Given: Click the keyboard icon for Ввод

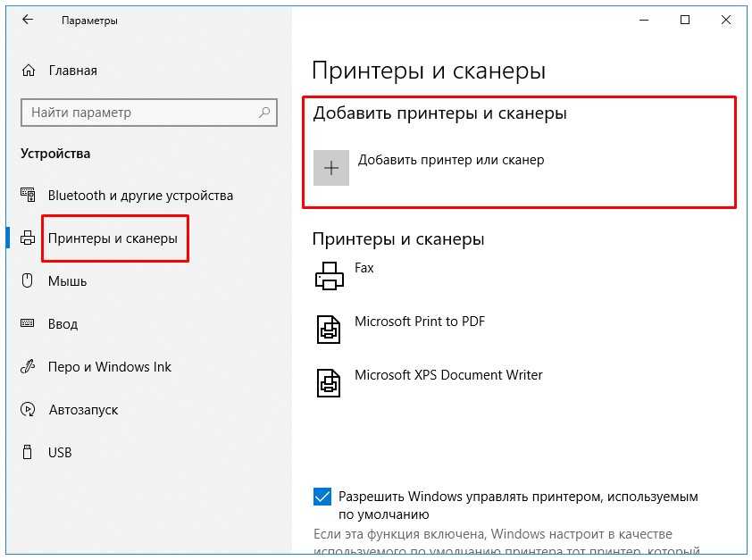Looking at the screenshot, I should tap(28, 323).
